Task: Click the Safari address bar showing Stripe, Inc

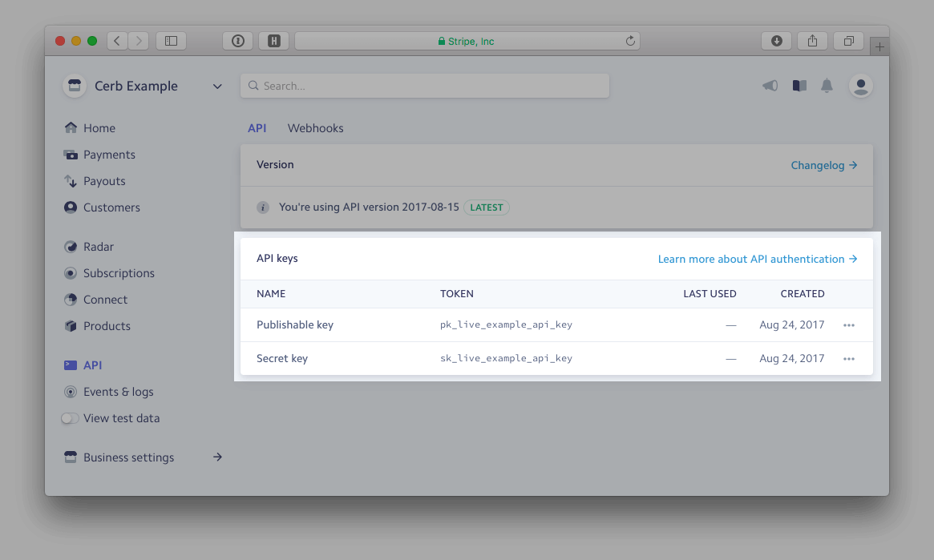Action: coord(467,41)
